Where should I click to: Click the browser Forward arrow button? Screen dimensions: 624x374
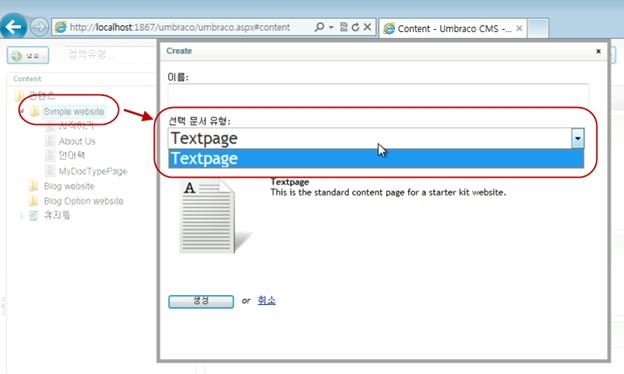coord(39,27)
